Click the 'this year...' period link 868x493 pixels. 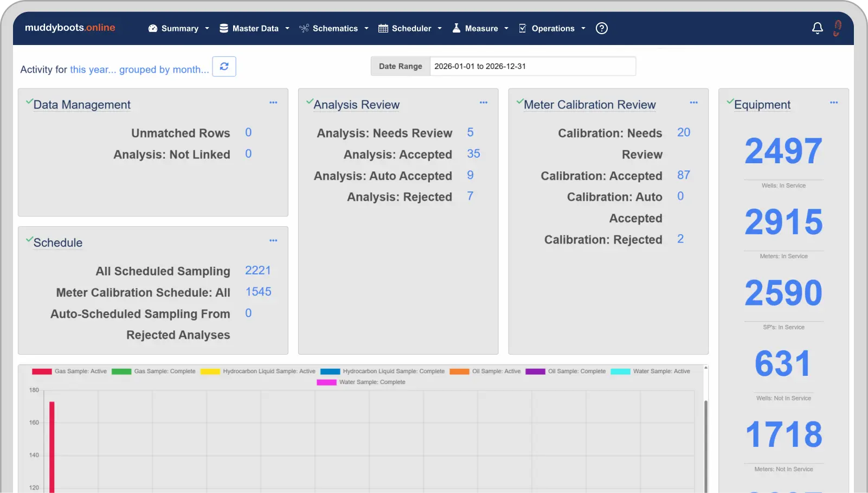click(x=93, y=69)
